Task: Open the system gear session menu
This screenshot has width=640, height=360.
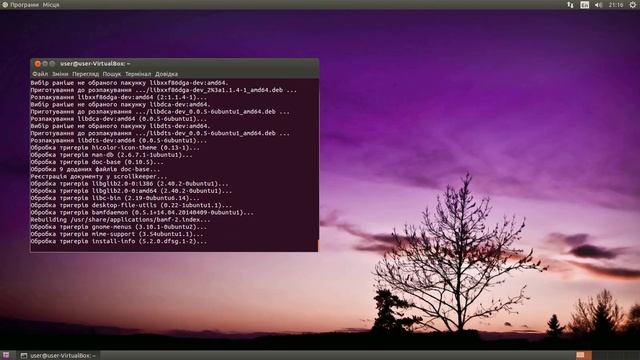Action: tap(633, 5)
